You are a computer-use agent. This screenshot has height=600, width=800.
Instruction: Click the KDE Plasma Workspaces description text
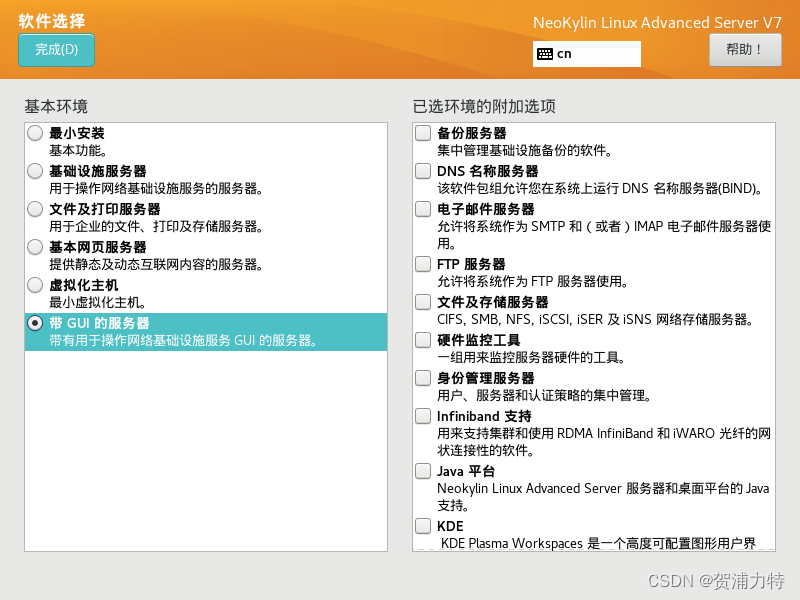pos(598,543)
